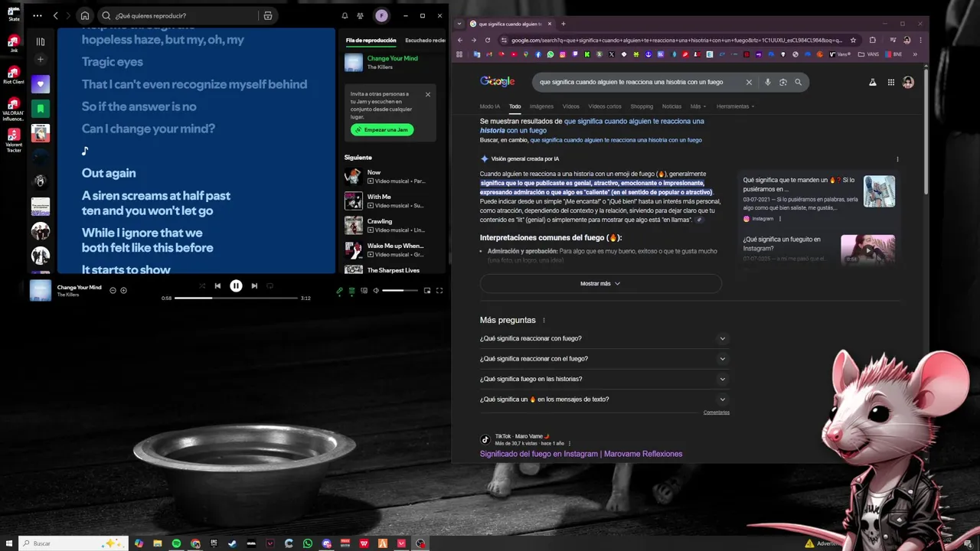Open Spotify notifications bell
Image resolution: width=980 pixels, height=551 pixels.
(x=345, y=15)
